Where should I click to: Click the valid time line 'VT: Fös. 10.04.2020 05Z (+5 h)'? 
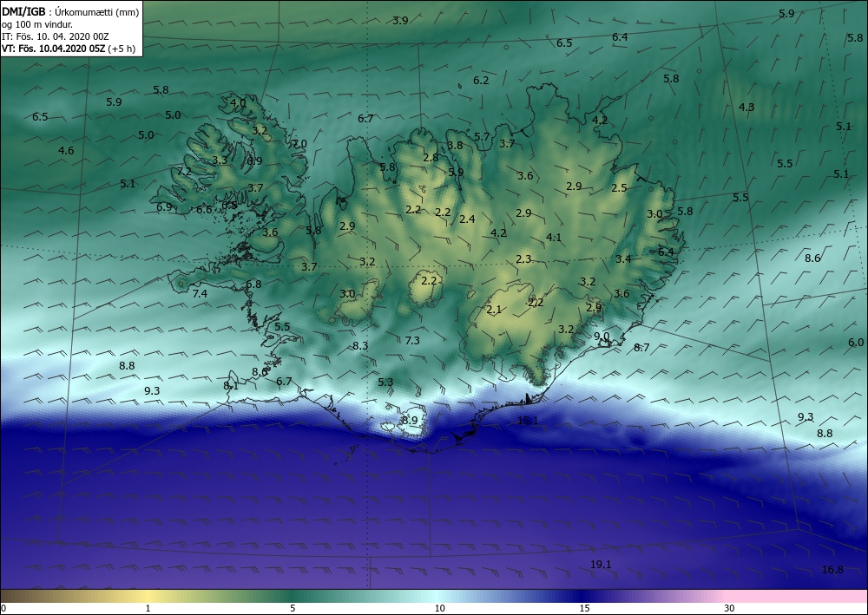(x=69, y=48)
